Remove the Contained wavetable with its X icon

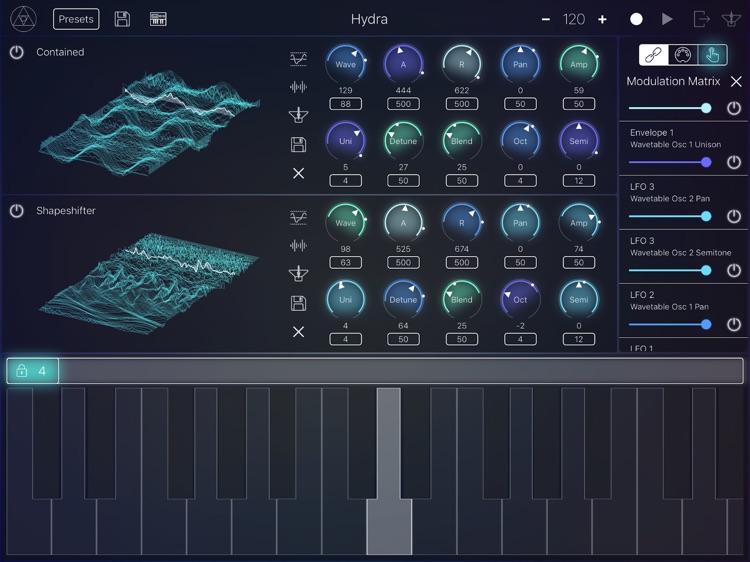pos(298,173)
